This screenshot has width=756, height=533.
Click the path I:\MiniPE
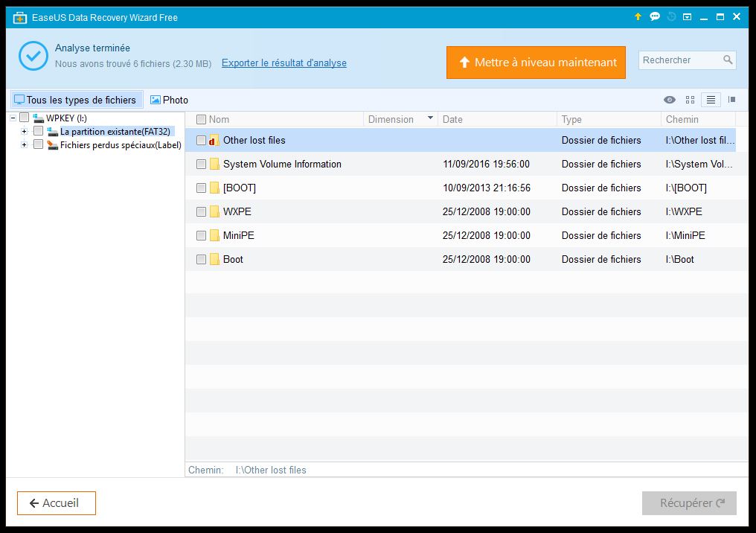685,235
